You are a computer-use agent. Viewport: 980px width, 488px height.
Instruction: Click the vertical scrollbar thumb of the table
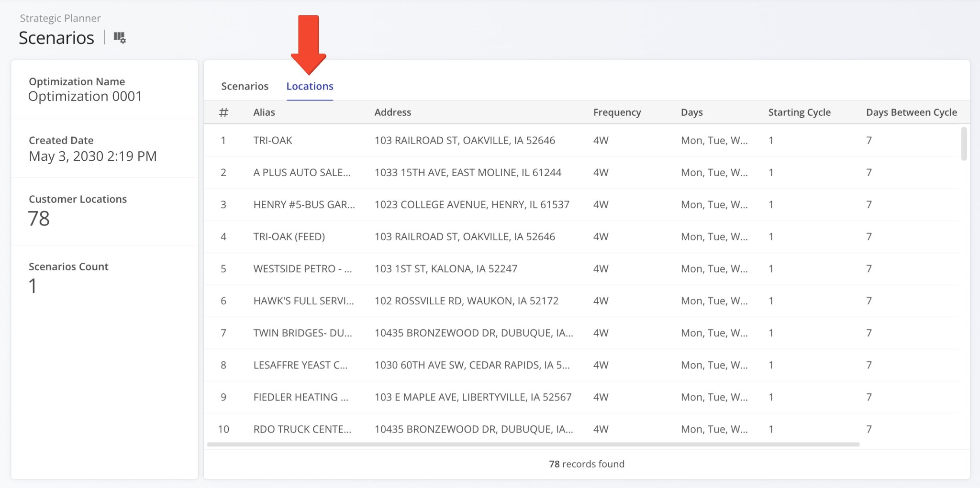964,144
